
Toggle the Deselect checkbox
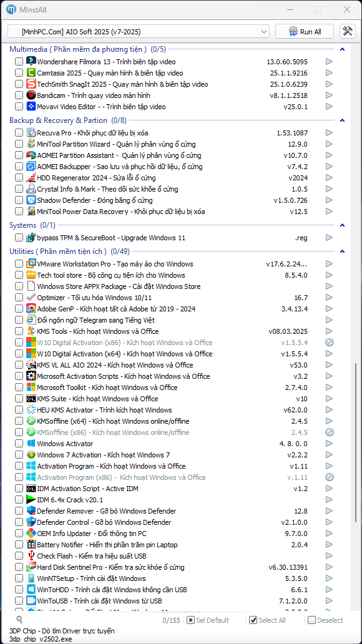[x=312, y=620]
